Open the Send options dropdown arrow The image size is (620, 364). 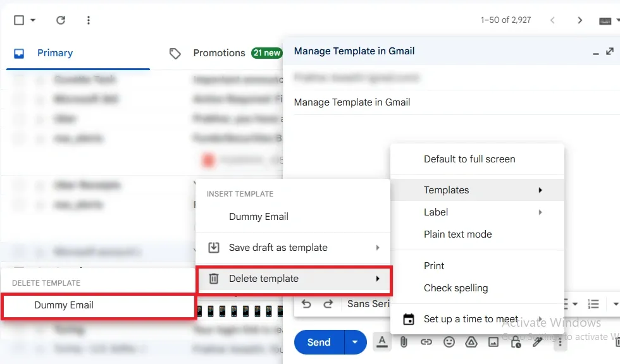[355, 343]
